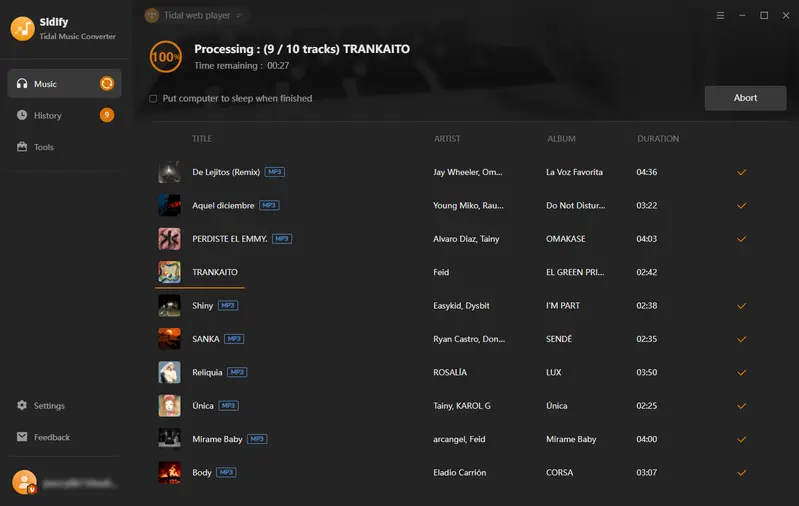Click artist name Easykid, Dysbit
The image size is (799, 506).
click(x=461, y=306)
